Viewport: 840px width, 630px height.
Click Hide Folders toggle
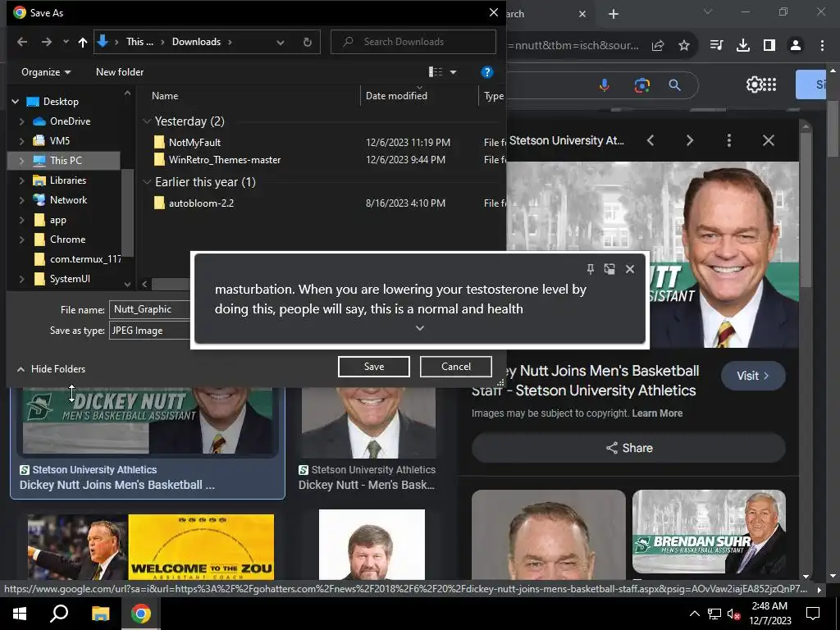coord(52,369)
